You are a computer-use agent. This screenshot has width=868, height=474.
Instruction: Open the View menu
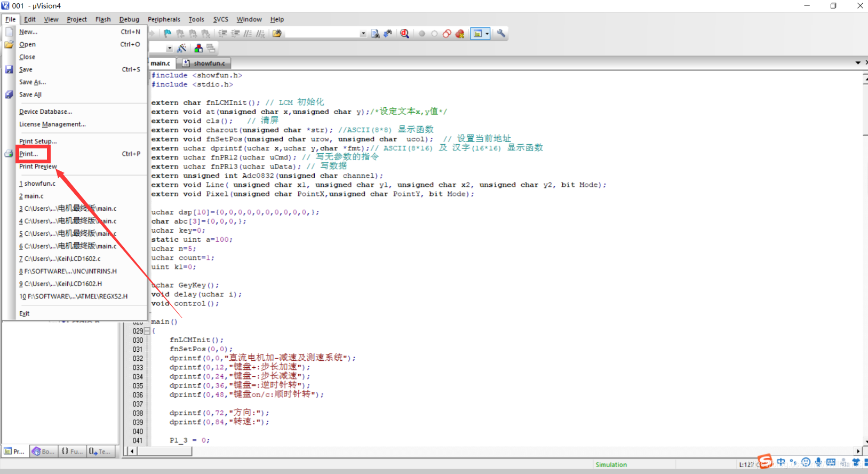51,19
